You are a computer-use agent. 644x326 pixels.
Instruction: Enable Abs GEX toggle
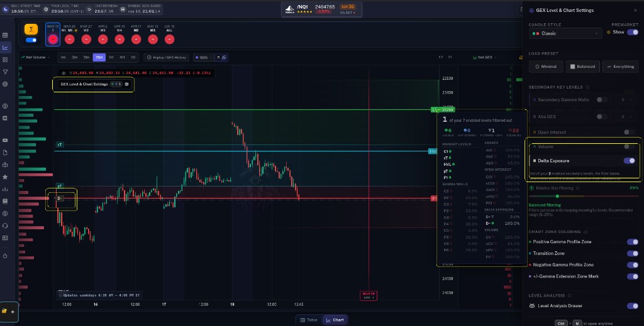tap(602, 116)
